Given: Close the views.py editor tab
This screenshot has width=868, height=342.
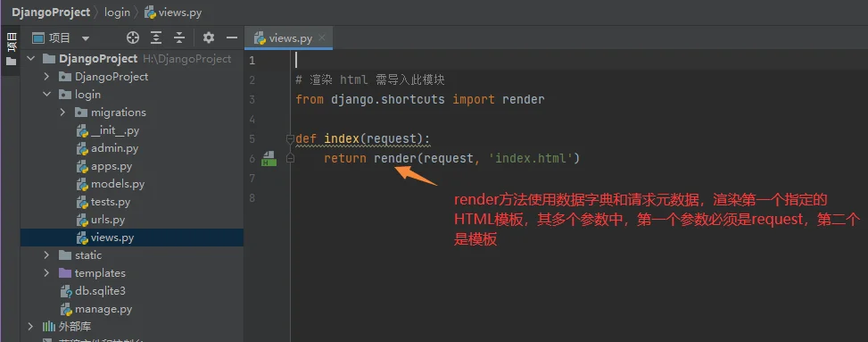Looking at the screenshot, I should click(x=322, y=38).
